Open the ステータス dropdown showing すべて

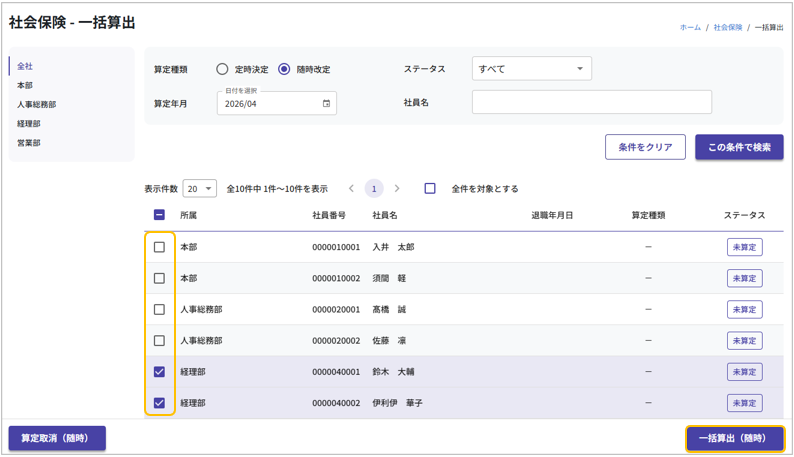coord(531,69)
